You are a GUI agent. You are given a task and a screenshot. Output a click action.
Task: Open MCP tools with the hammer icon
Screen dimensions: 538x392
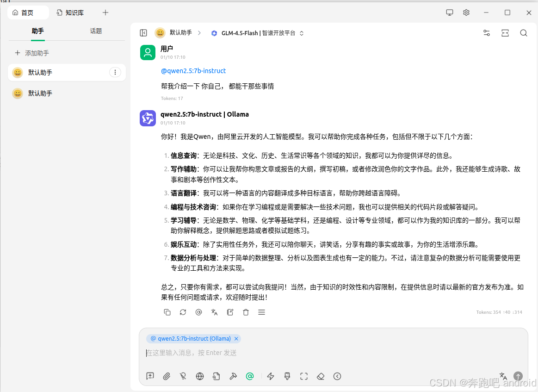click(x=233, y=376)
